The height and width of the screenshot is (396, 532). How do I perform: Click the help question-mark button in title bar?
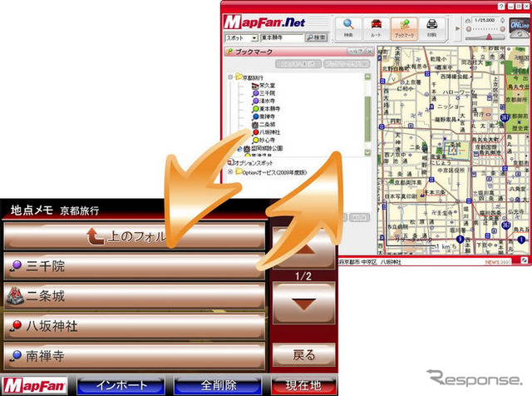click(x=502, y=6)
